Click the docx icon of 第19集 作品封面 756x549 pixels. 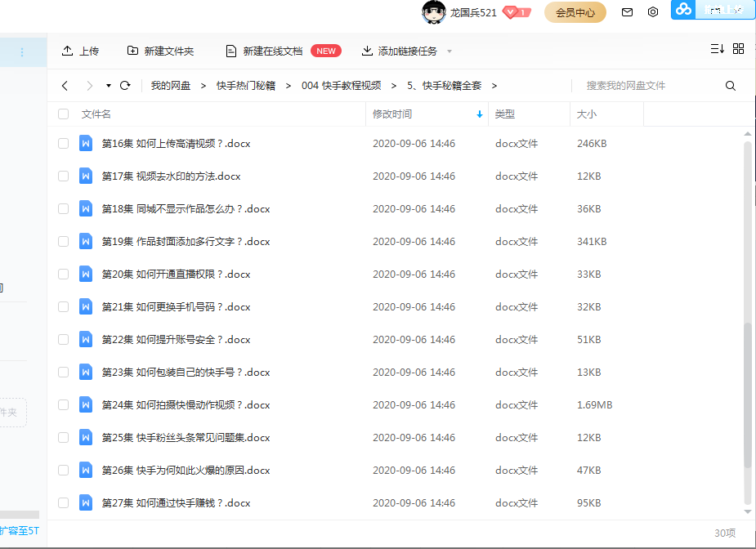[x=86, y=241]
